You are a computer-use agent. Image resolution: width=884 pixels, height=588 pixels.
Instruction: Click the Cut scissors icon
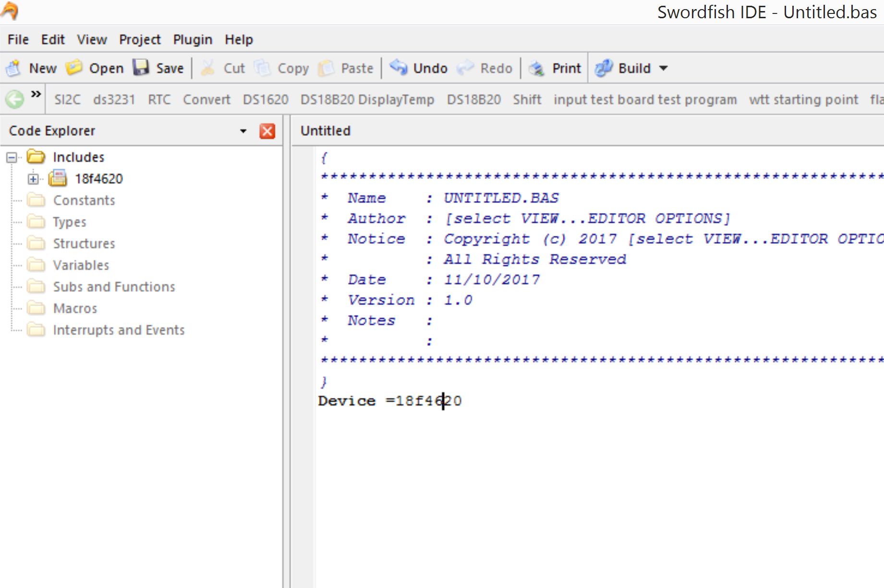pyautogui.click(x=207, y=68)
